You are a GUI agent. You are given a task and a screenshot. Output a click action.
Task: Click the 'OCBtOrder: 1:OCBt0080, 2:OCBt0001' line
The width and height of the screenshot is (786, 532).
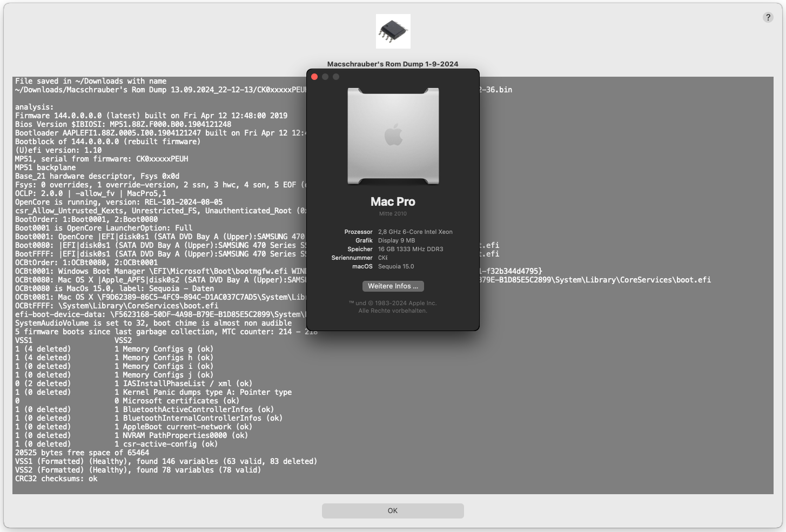point(86,262)
